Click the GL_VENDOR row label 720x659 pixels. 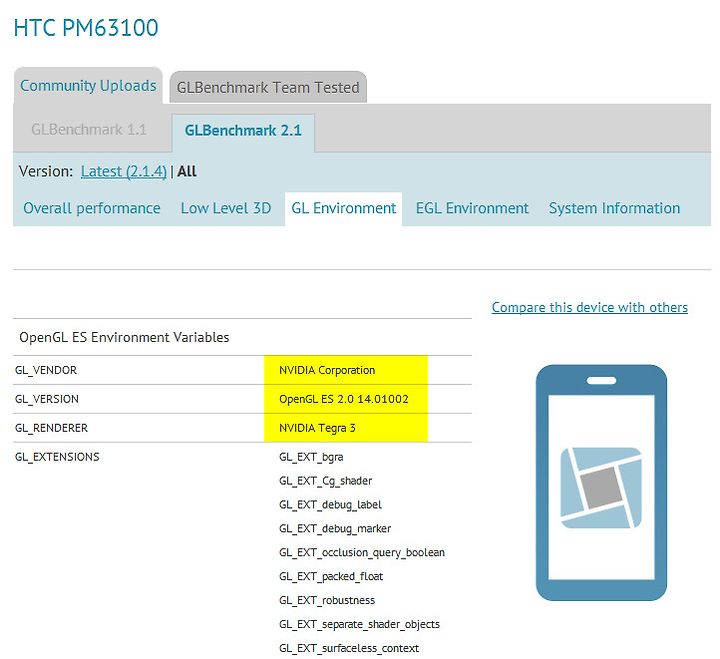click(x=46, y=370)
